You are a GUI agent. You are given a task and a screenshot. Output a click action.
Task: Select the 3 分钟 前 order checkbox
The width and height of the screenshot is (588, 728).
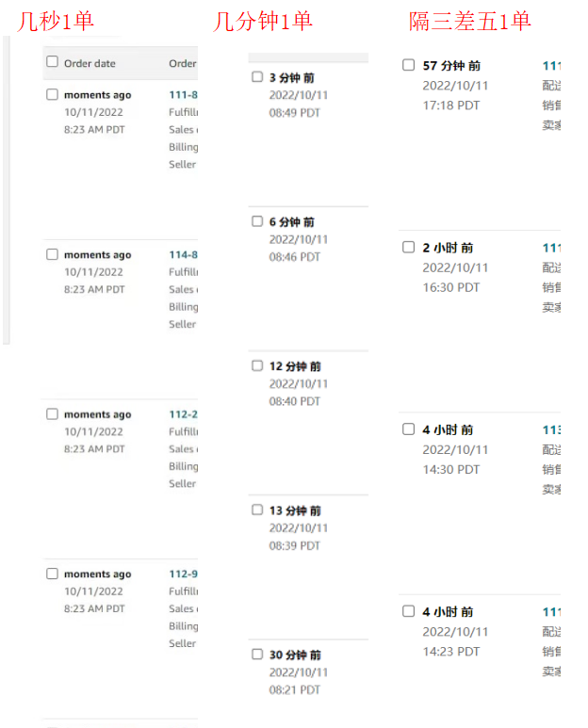tap(257, 76)
